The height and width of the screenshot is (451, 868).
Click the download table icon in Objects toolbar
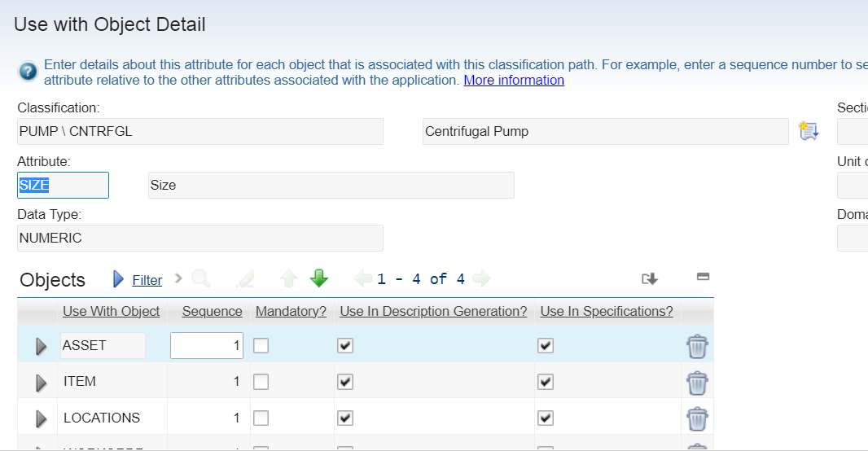[649, 279]
